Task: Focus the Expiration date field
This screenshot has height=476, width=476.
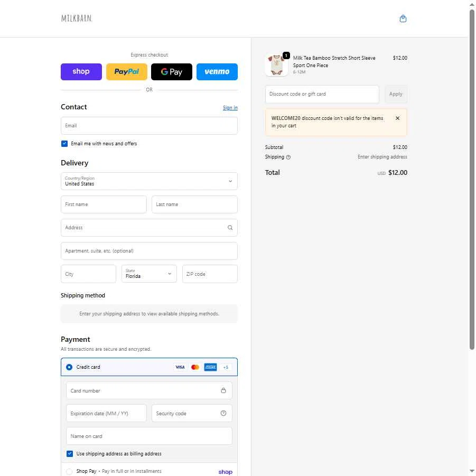Action: [x=106, y=413]
